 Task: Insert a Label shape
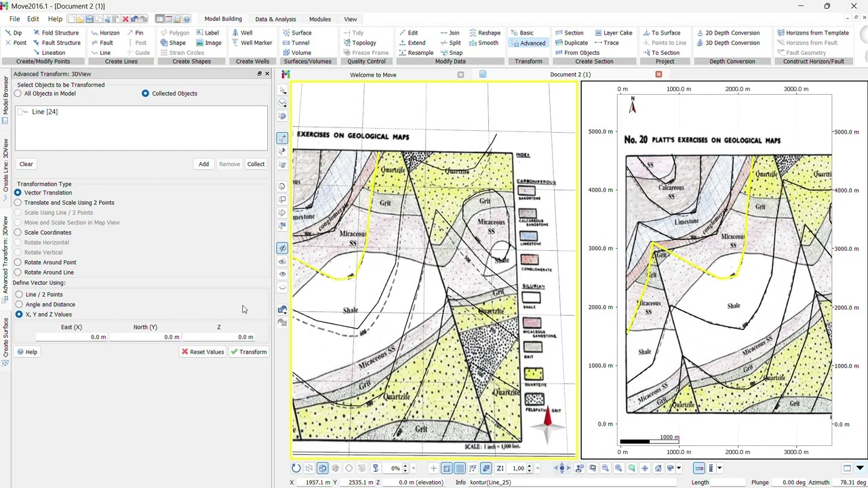pyautogui.click(x=208, y=33)
